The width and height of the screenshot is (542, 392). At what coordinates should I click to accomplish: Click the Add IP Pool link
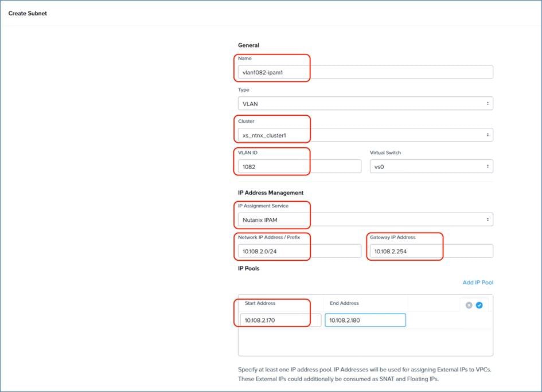coord(478,282)
